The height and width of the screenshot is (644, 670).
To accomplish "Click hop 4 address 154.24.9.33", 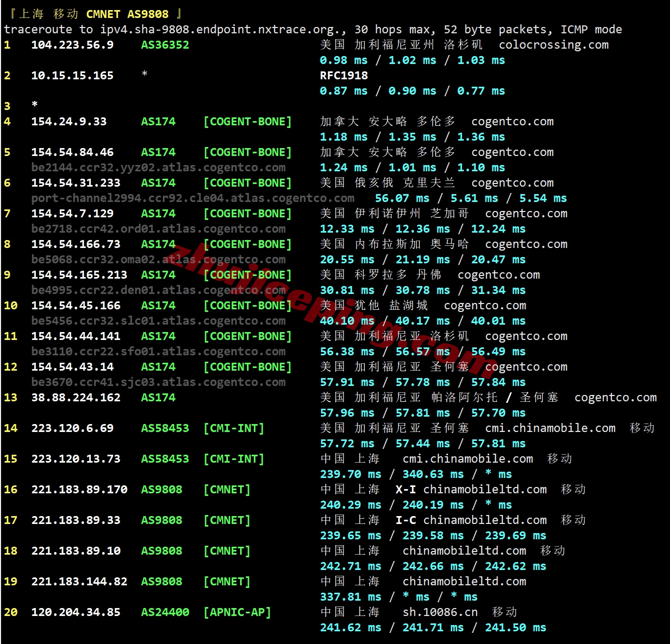I will click(69, 122).
